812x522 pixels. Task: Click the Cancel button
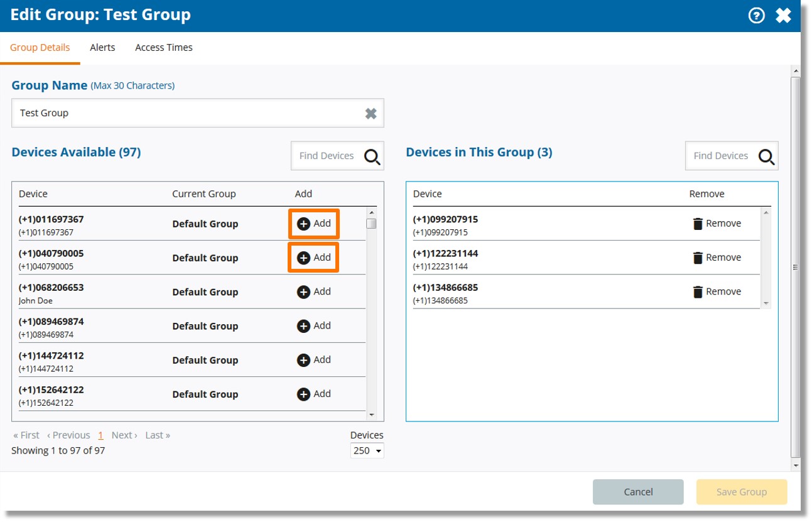638,492
